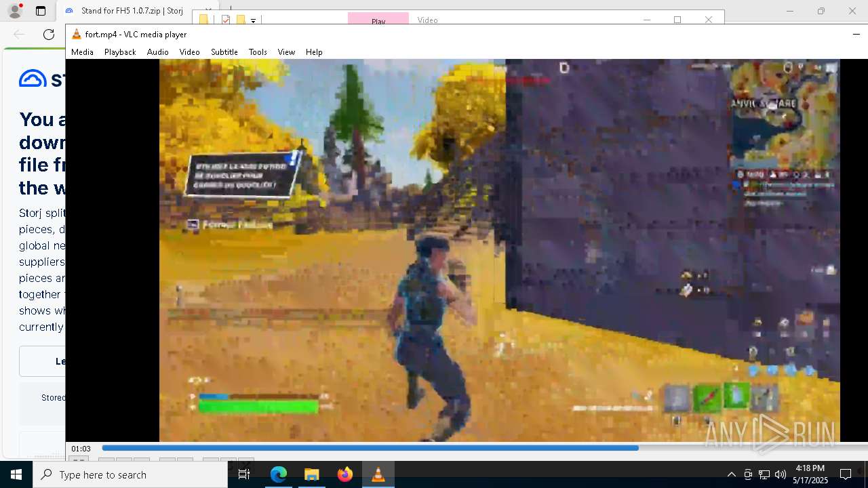Minimize the VLC media player window

pyautogui.click(x=856, y=34)
